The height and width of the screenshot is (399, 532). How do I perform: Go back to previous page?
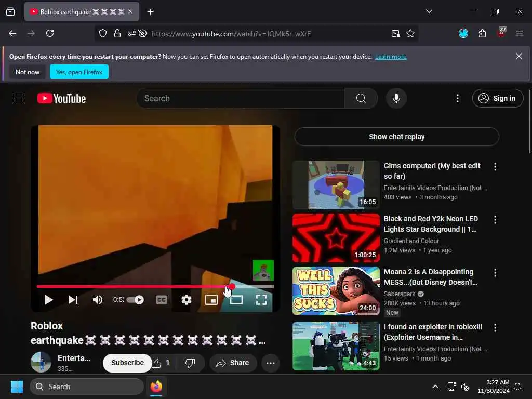[x=12, y=33]
